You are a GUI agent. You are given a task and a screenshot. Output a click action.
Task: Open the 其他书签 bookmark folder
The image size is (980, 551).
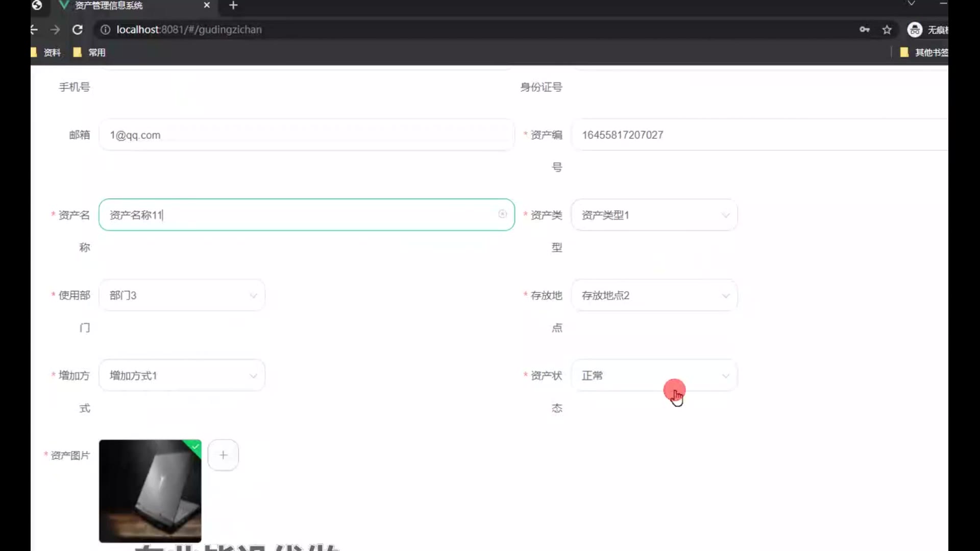[x=924, y=52]
